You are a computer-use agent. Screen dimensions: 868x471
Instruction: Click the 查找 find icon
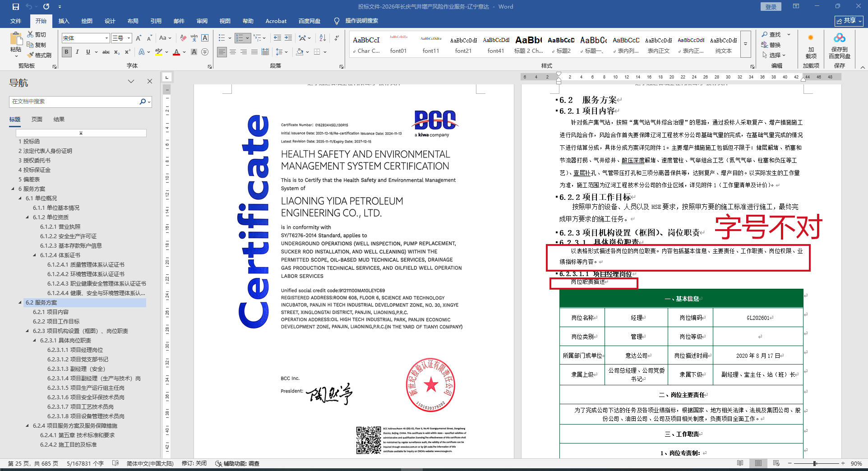(765, 34)
